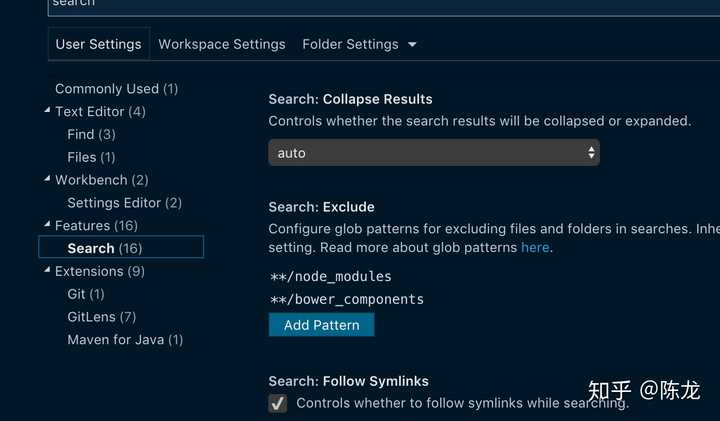Viewport: 720px width, 421px height.
Task: Open the Files settings category
Action: [91, 157]
